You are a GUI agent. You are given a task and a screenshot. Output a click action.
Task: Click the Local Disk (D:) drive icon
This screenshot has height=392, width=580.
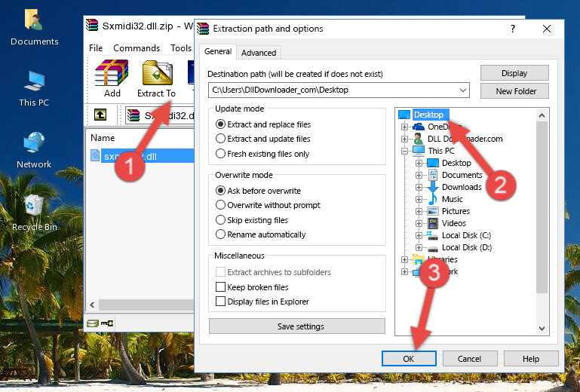pos(432,248)
